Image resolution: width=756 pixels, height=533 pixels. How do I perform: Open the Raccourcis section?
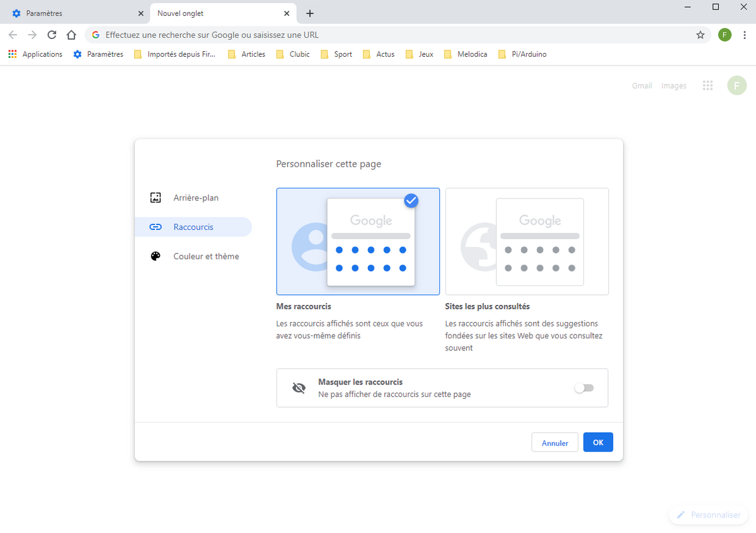pyautogui.click(x=193, y=227)
